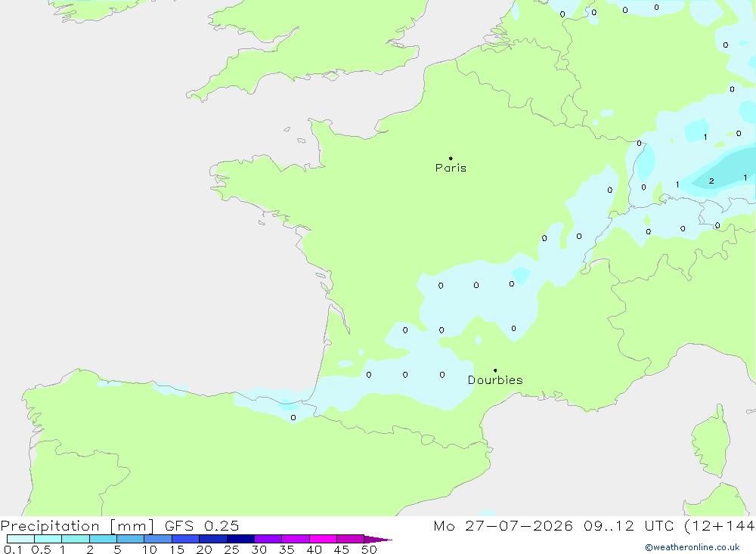This screenshot has width=756, height=554.
Task: Pick the 30–35 mm violet legend swatch
Action: click(x=268, y=539)
